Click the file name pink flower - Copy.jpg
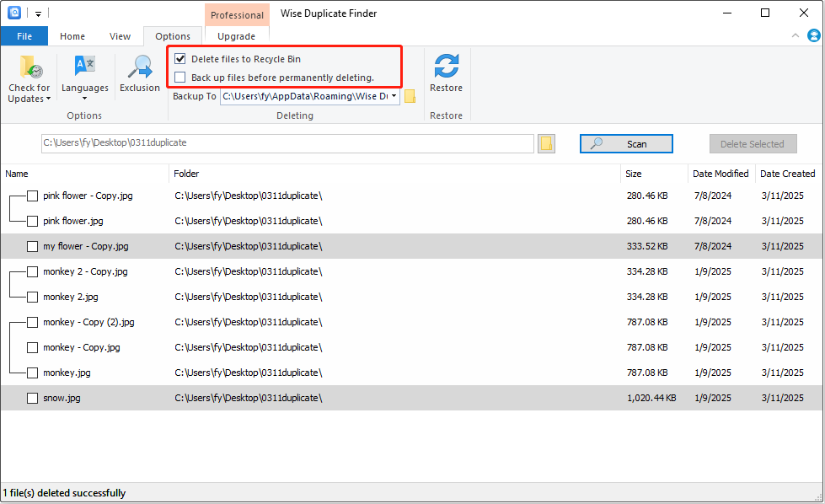This screenshot has width=825, height=504. [x=88, y=196]
